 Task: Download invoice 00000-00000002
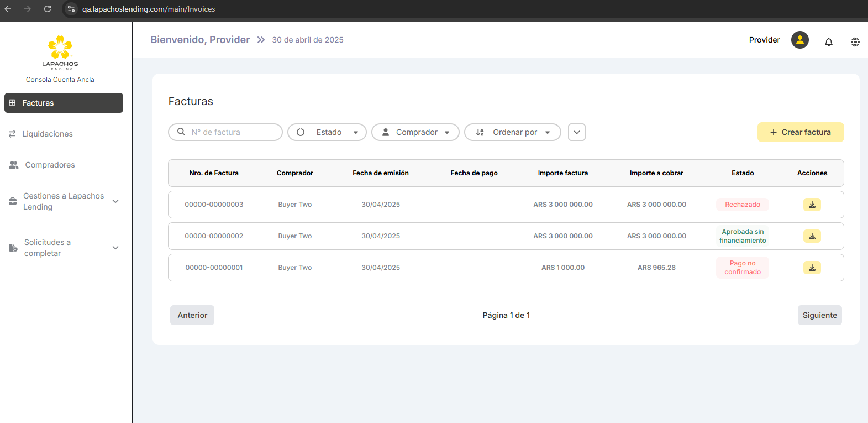(812, 236)
